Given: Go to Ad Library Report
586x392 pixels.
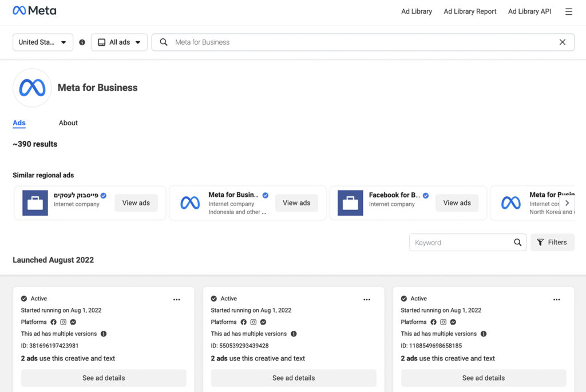Looking at the screenshot, I should coord(470,11).
